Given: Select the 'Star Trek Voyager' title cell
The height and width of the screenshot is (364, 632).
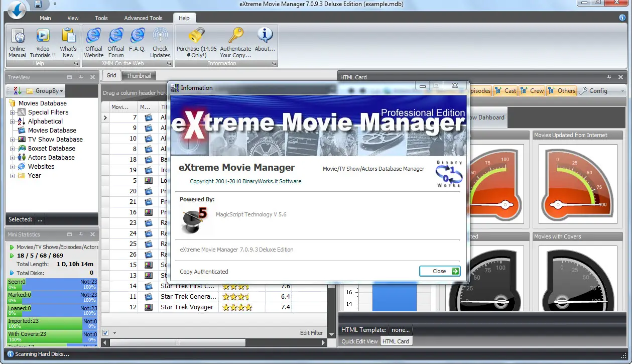Looking at the screenshot, I should (189, 307).
